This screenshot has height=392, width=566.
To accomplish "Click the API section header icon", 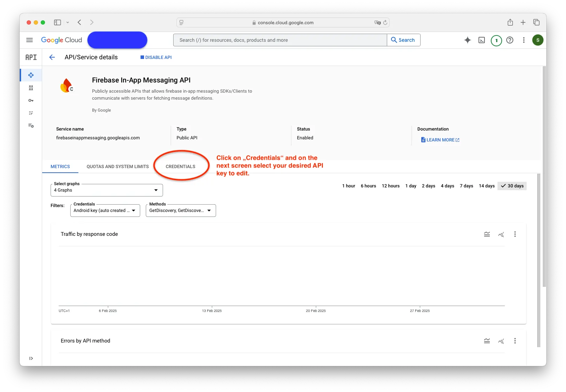I will (31, 57).
